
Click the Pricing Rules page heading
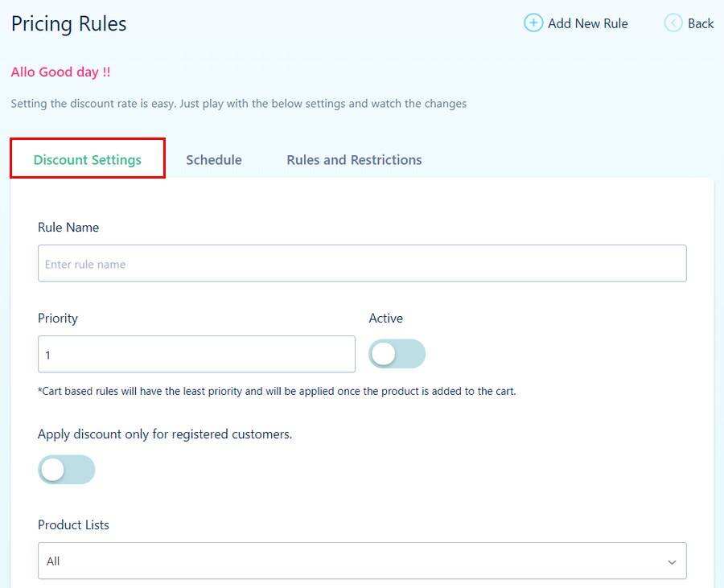(x=69, y=24)
